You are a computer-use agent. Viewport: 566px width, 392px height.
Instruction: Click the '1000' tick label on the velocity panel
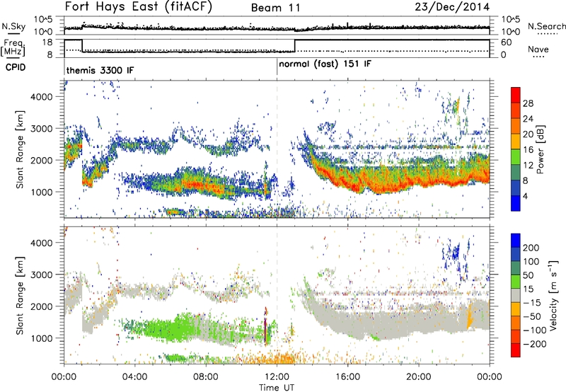(42, 338)
